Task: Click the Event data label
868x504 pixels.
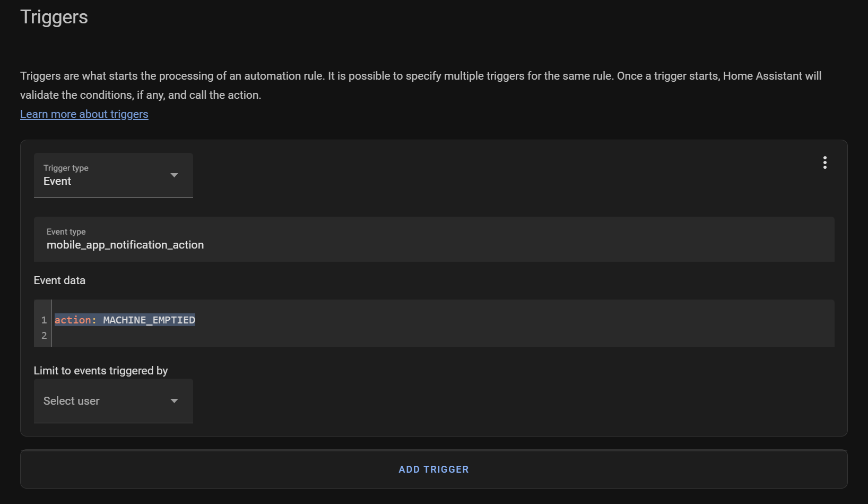Action: click(59, 280)
